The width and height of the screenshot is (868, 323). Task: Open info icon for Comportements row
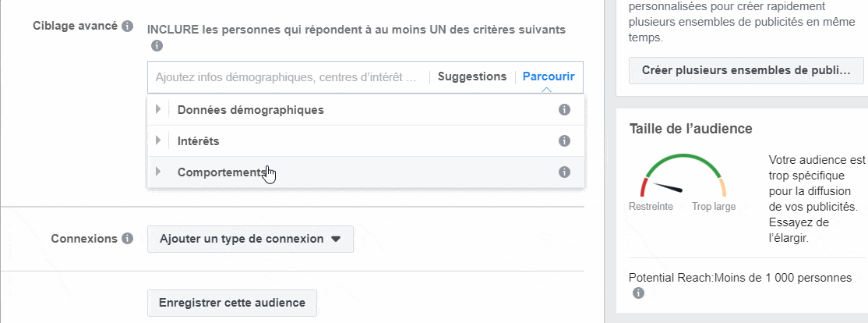click(x=564, y=172)
